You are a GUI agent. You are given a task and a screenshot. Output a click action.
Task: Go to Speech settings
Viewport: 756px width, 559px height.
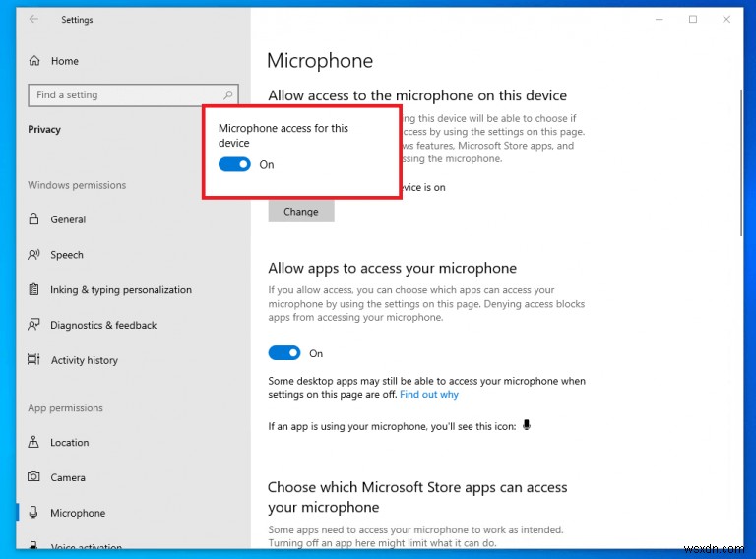pyautogui.click(x=67, y=255)
